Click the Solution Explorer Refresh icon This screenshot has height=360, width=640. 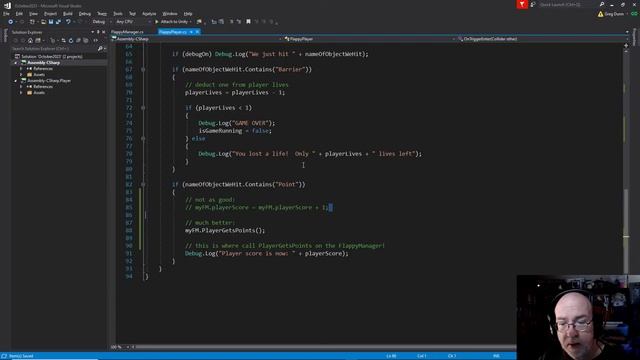pos(71,40)
